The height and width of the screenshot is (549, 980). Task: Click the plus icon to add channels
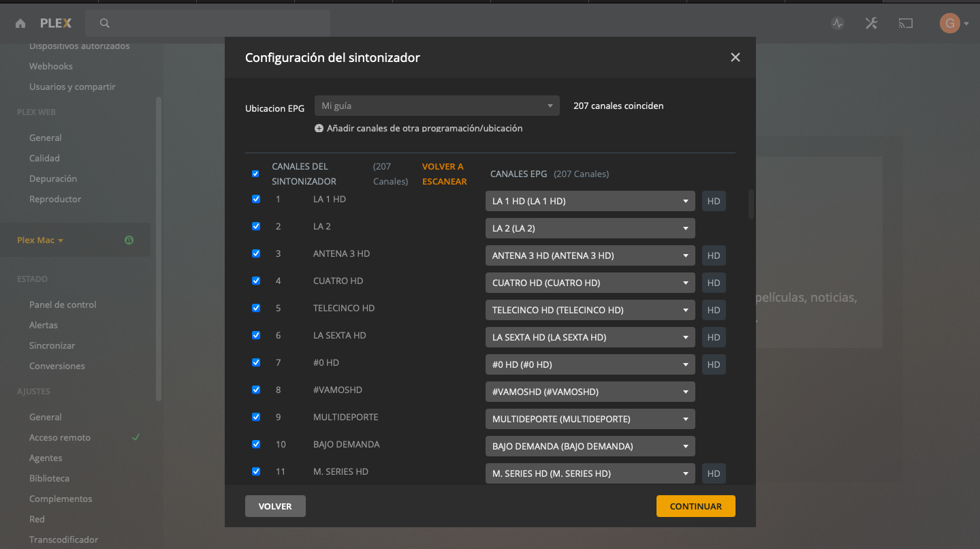point(319,128)
